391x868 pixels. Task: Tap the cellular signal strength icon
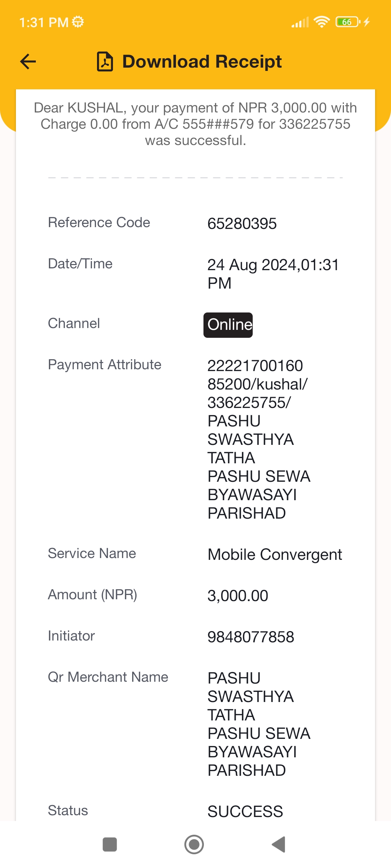tap(300, 22)
